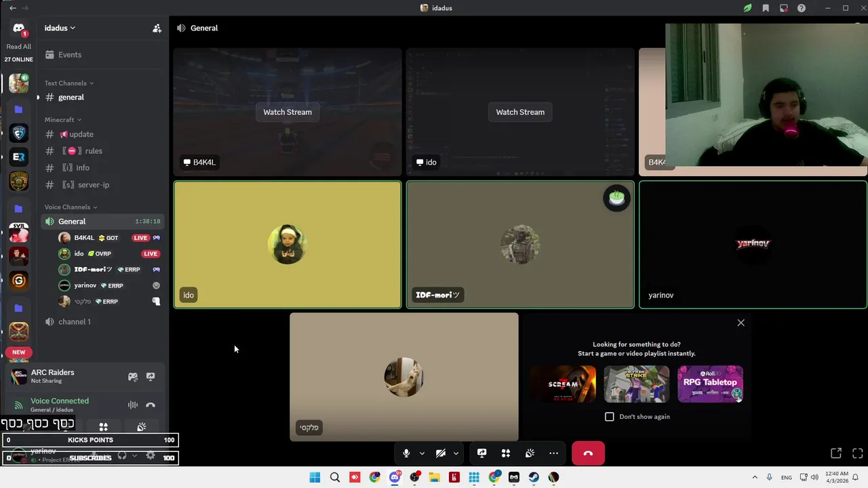The height and width of the screenshot is (488, 868).
Task: Hang up with red disconnect button
Action: [588, 453]
